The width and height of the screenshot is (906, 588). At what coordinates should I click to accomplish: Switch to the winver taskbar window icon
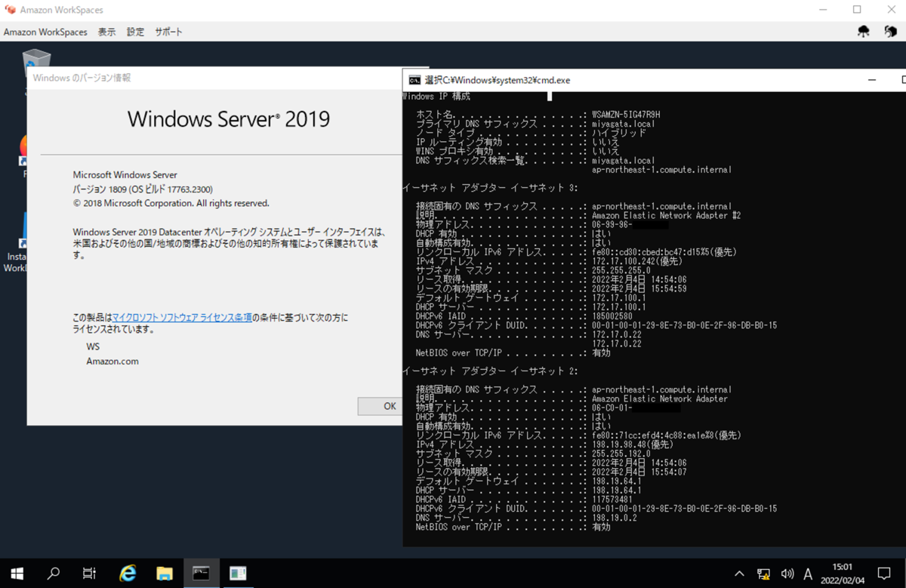(x=238, y=573)
